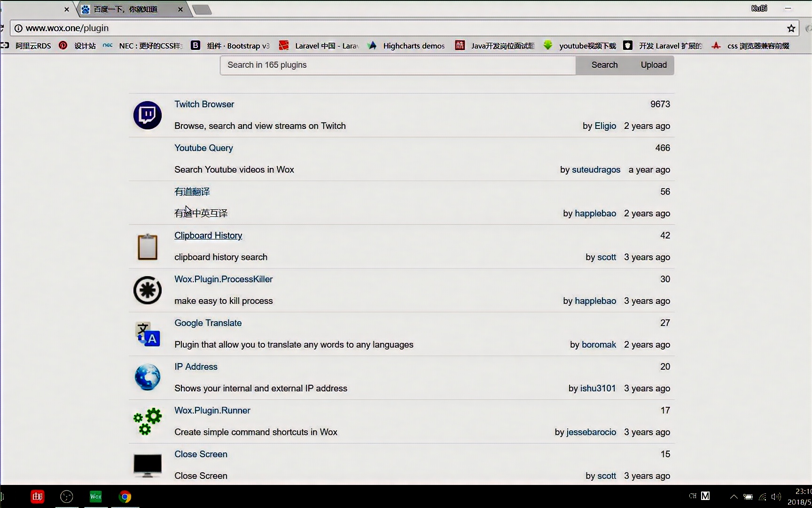Open the Wox app in the taskbar
The image size is (812, 508).
(96, 497)
